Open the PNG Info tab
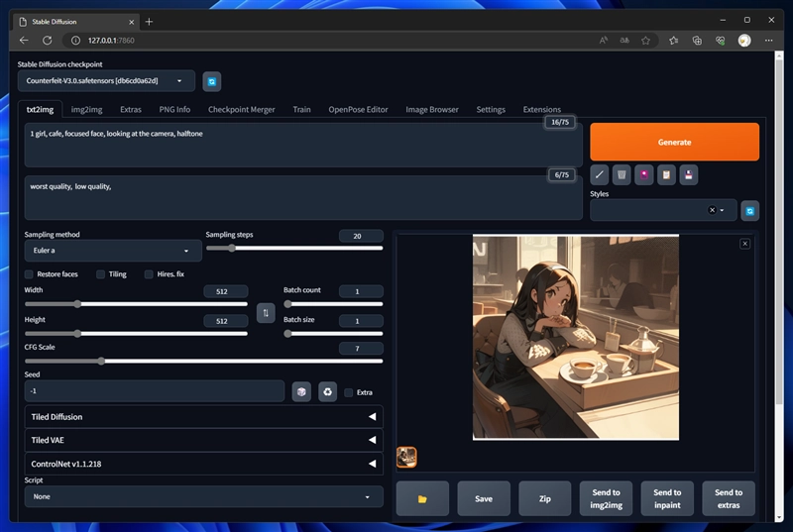Image resolution: width=793 pixels, height=532 pixels. (x=174, y=110)
